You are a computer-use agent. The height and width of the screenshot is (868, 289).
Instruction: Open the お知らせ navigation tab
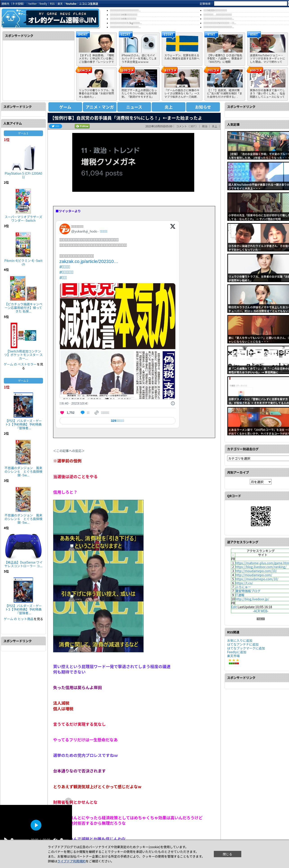[x=203, y=107]
